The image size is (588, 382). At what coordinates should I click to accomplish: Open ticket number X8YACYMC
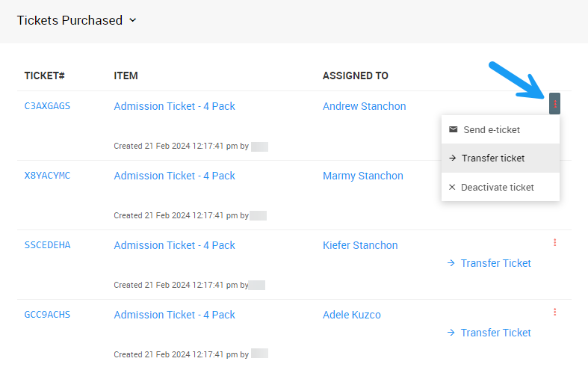point(47,176)
